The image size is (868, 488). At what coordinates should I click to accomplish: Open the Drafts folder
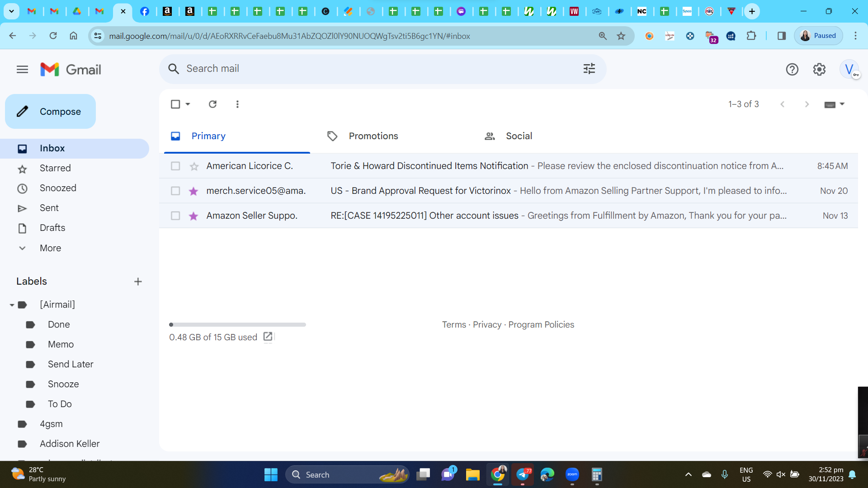pos(75,228)
